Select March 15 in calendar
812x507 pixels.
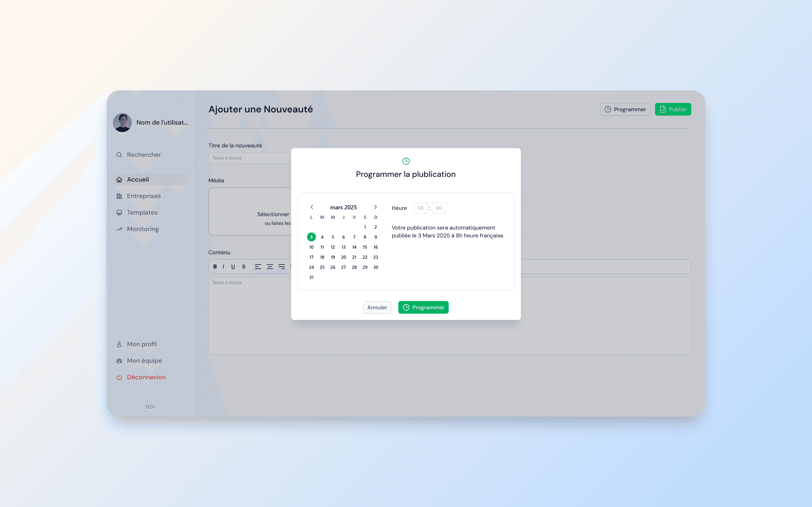365,247
